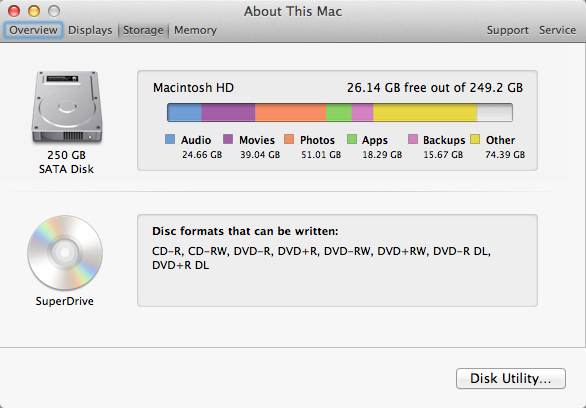Click the orange Photos legend swatch

pos(289,139)
